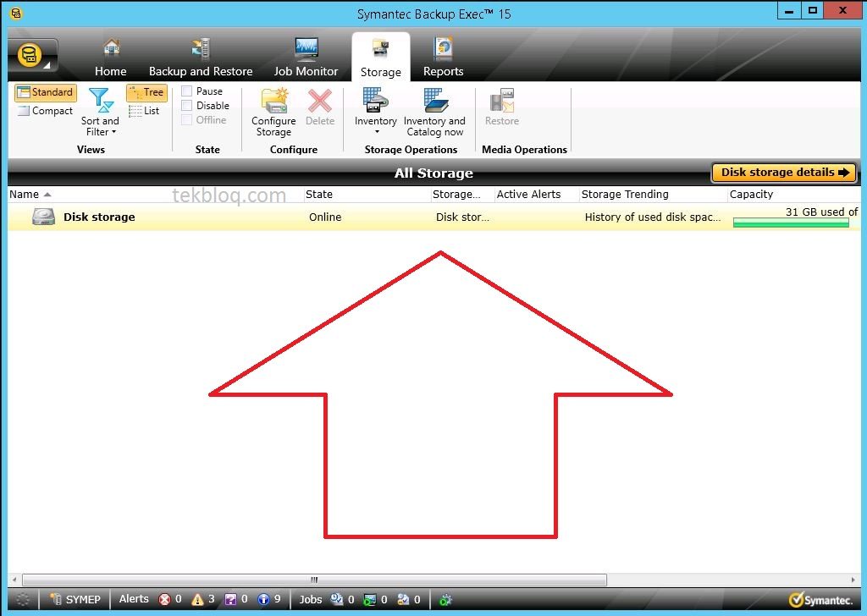The width and height of the screenshot is (867, 616).
Task: Click the Storage Trending column header
Action: coord(653,195)
